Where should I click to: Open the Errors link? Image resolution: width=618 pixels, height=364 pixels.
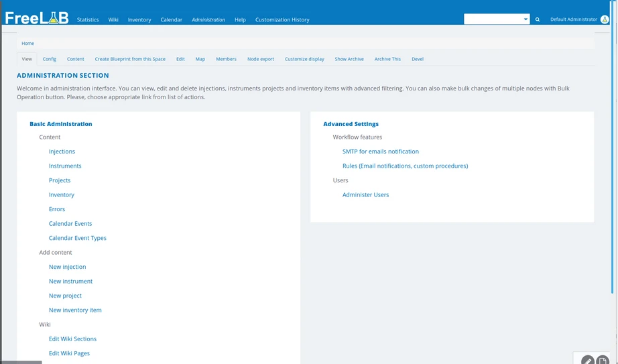click(57, 209)
